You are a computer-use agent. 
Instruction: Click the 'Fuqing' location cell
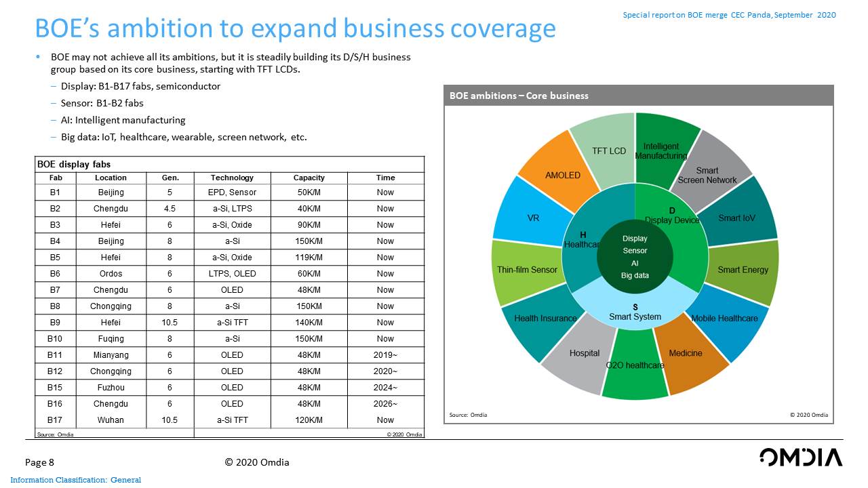click(x=111, y=339)
